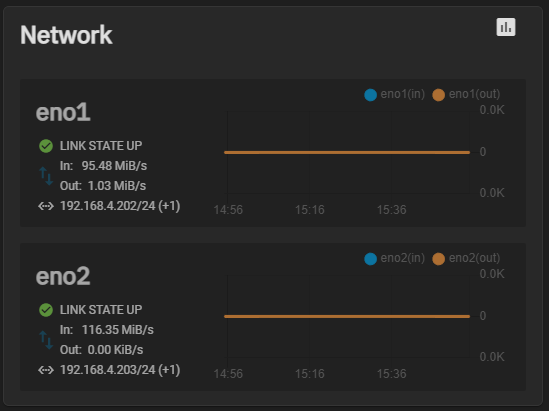Toggle eno2(out) legend series
Image resolution: width=549 pixels, height=411 pixels.
466,258
